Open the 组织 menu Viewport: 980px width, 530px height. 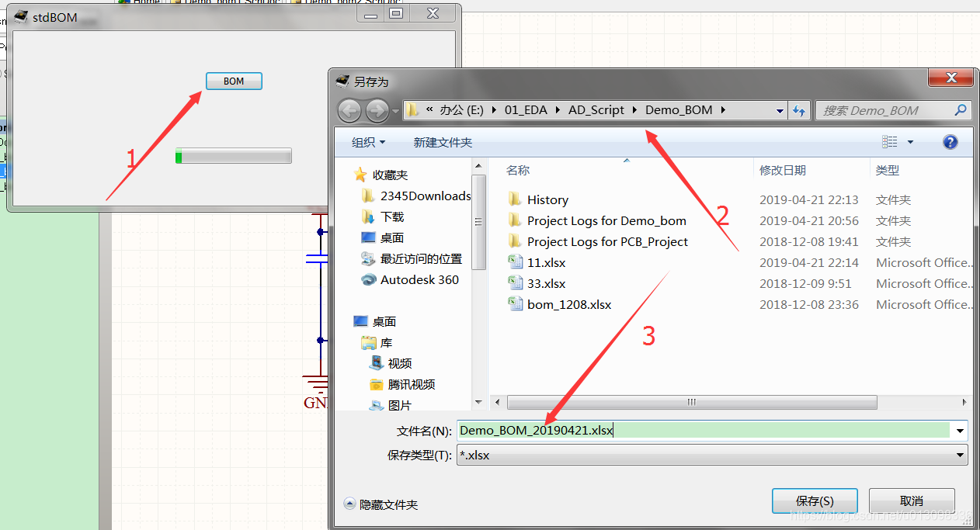tap(368, 142)
